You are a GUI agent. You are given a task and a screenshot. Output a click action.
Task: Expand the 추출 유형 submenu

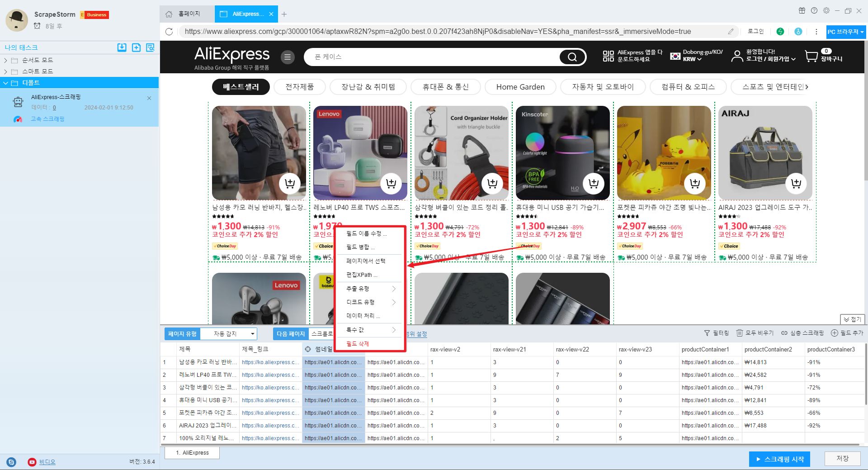click(x=369, y=289)
